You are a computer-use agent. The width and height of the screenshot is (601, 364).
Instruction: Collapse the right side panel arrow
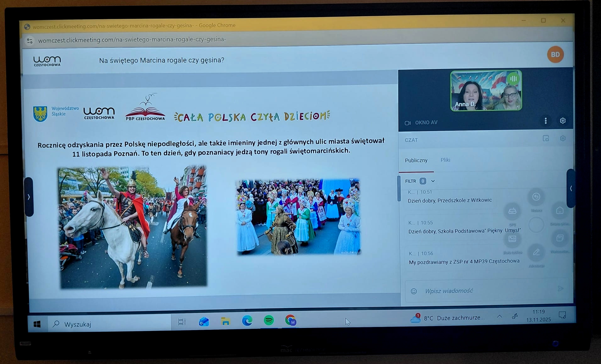click(x=571, y=188)
